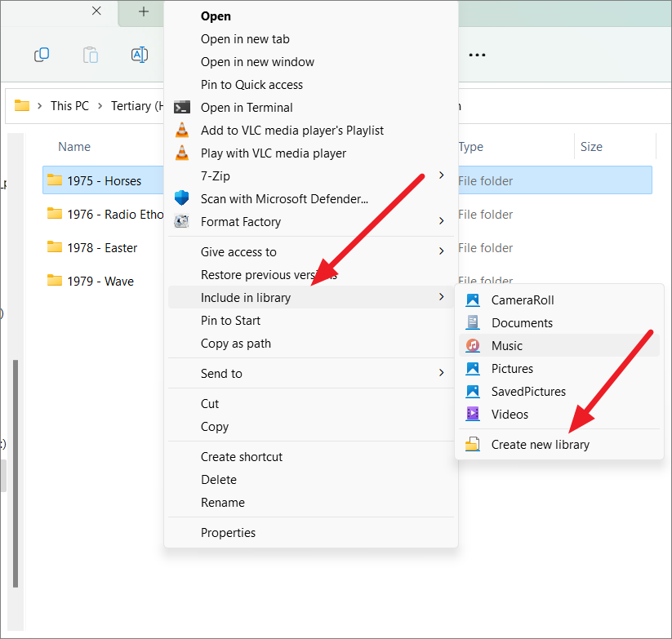Click the SavedPictures library icon
Viewport: 672px width, 639px height.
(x=473, y=391)
